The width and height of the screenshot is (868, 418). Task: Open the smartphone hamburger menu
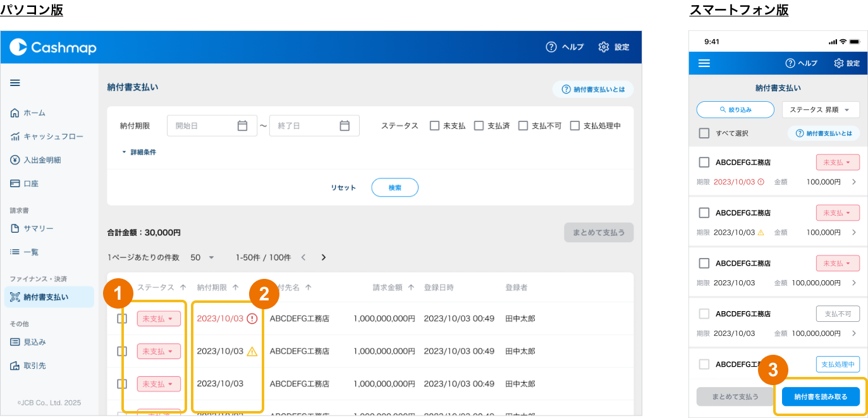tap(704, 63)
